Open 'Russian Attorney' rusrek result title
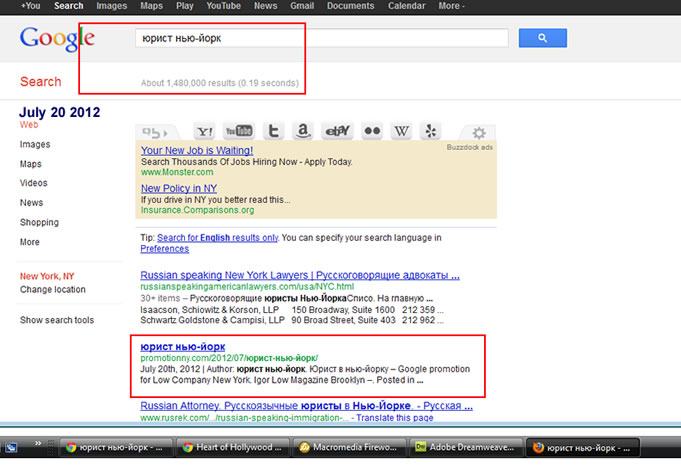This screenshot has width=681, height=466. 306,406
